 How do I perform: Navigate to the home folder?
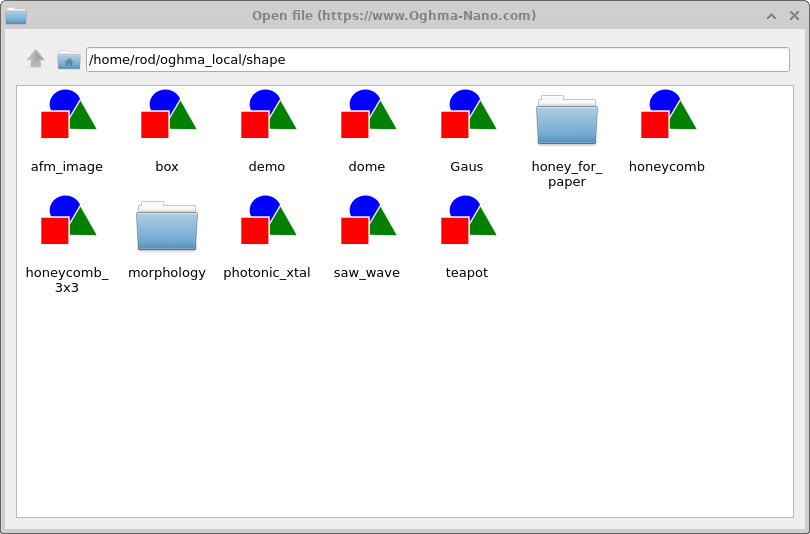[68, 60]
